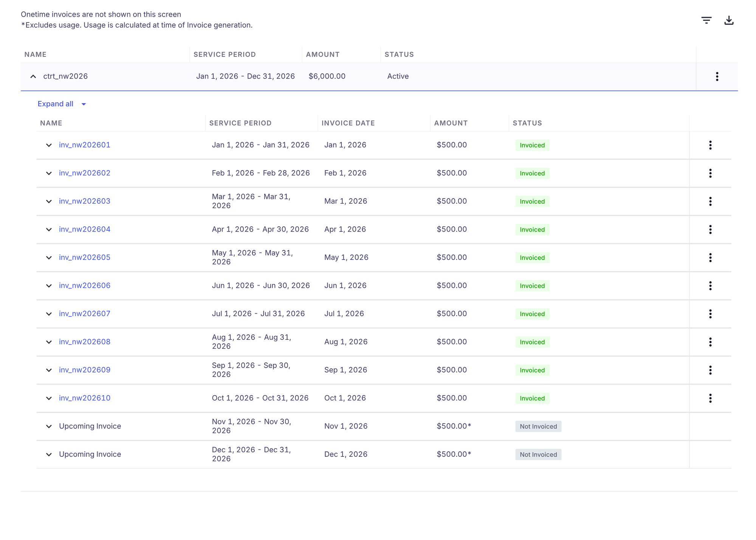Open kebab menu for inv_nw202606 row
The image size is (756, 540).
tap(710, 286)
